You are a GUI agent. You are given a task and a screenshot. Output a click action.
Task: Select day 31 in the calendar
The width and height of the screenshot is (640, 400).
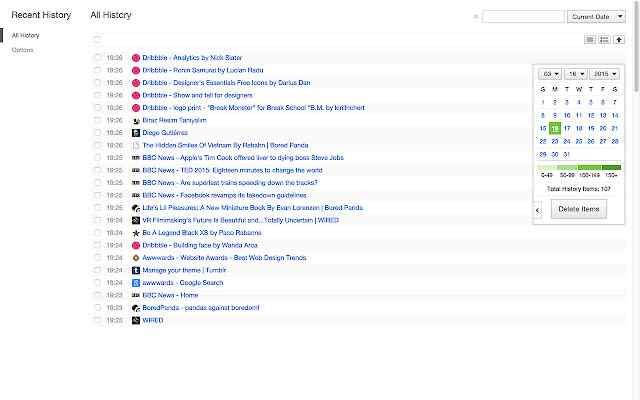pos(567,155)
